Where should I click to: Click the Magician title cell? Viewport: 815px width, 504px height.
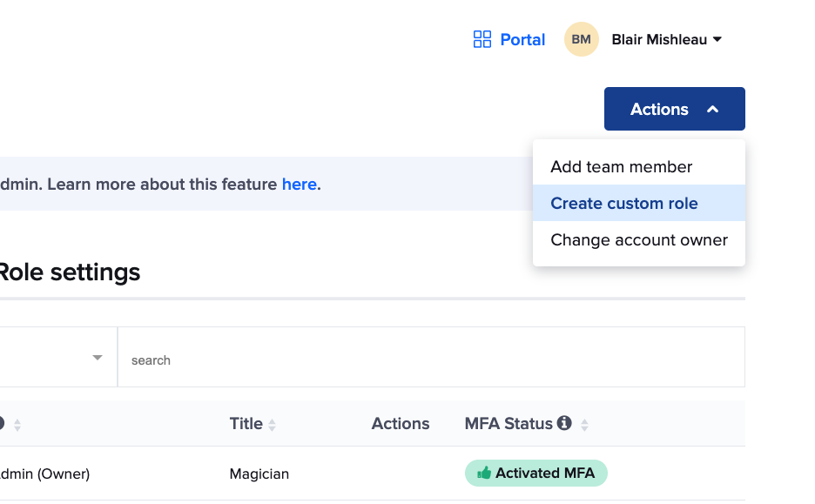click(x=259, y=474)
